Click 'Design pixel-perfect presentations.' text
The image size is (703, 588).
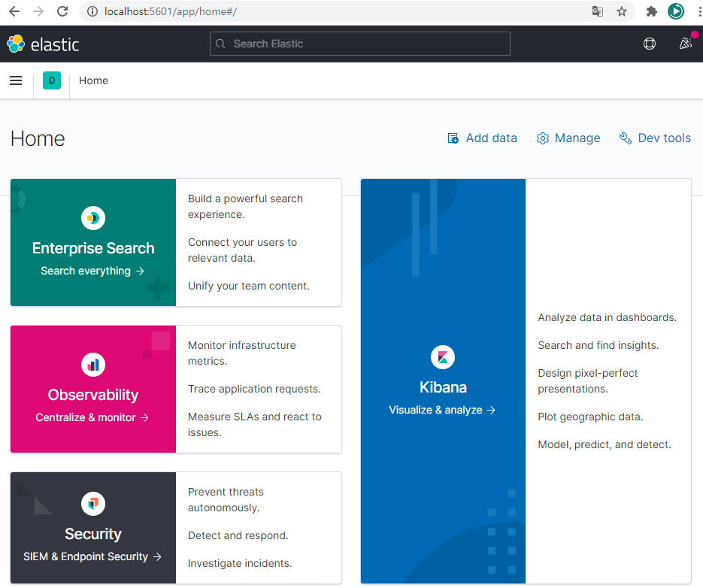point(588,380)
